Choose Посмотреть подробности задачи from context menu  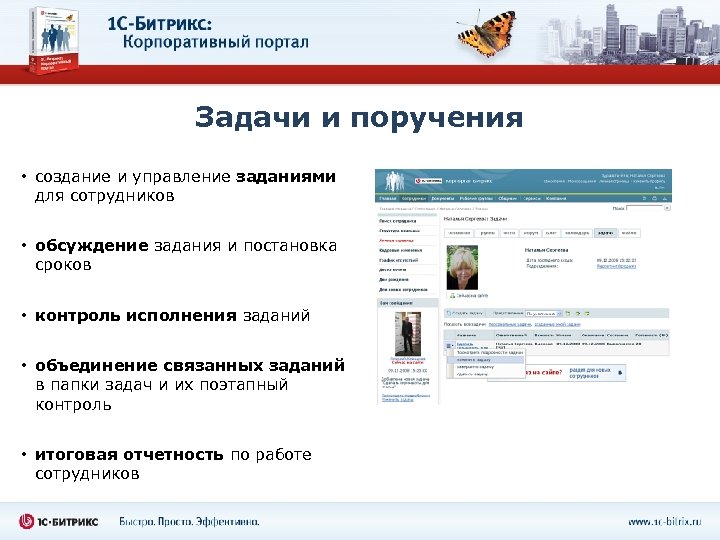(490, 353)
